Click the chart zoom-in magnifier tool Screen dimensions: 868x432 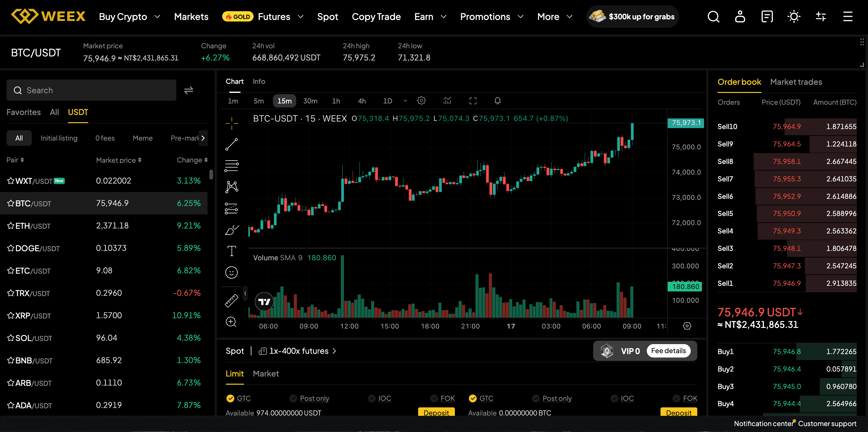tap(231, 322)
